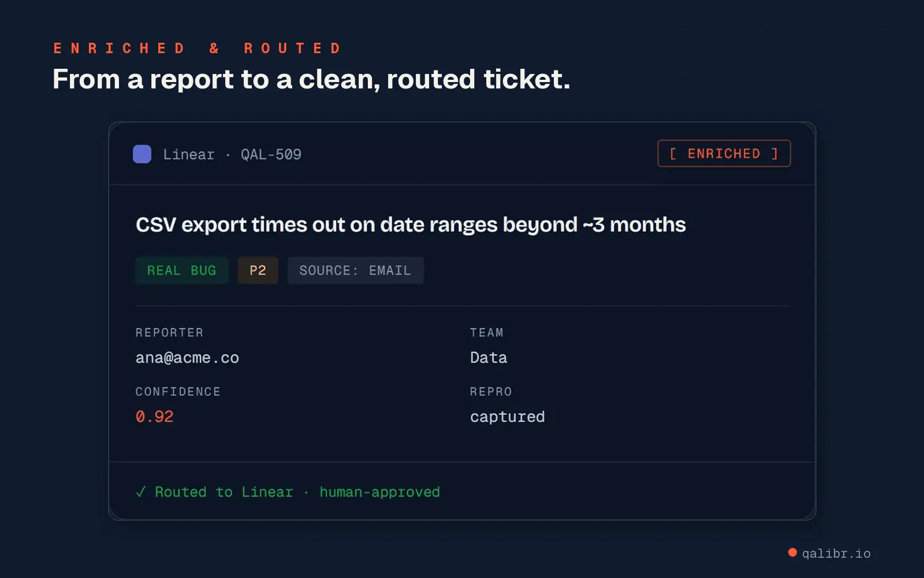Open the qalibr.io link
Screen dimensions: 924x578
coord(836,554)
